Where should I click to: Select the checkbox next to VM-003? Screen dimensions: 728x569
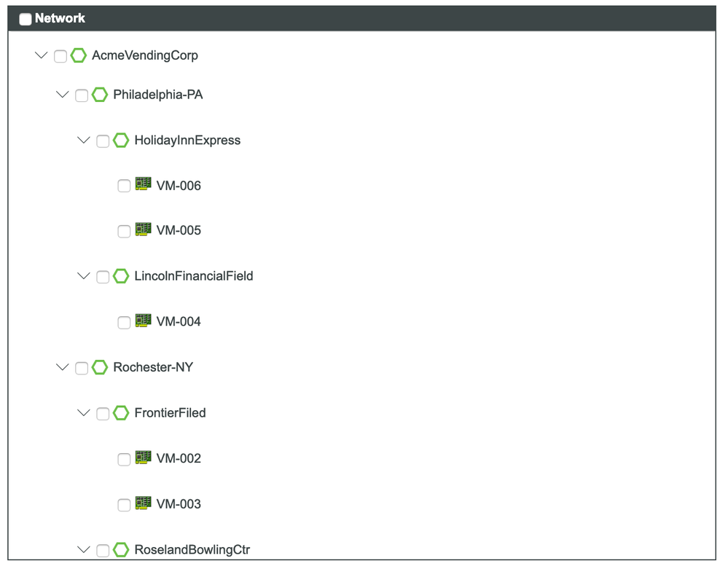124,504
